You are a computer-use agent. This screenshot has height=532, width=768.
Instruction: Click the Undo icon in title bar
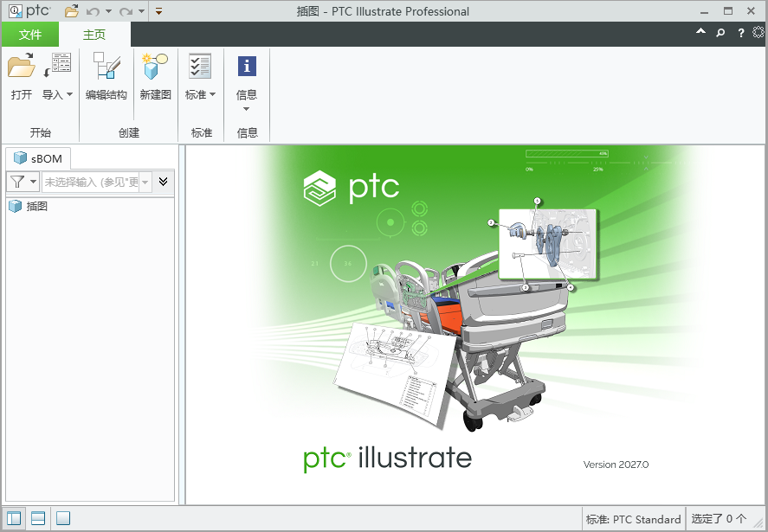point(93,11)
